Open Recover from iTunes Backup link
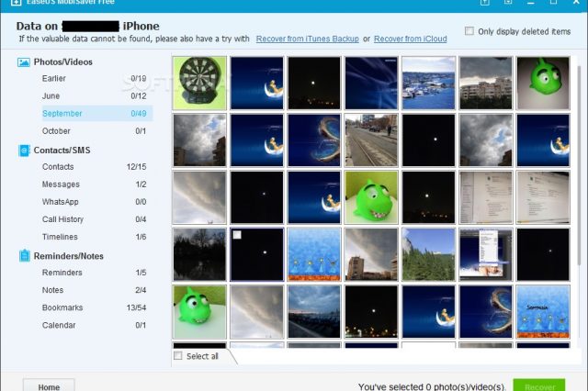This screenshot has height=391, width=588. click(308, 39)
